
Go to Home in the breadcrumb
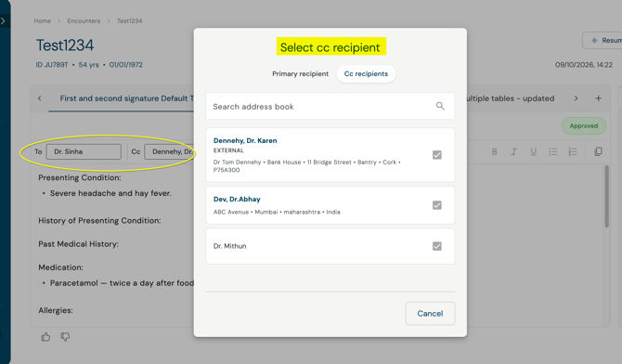[42, 20]
